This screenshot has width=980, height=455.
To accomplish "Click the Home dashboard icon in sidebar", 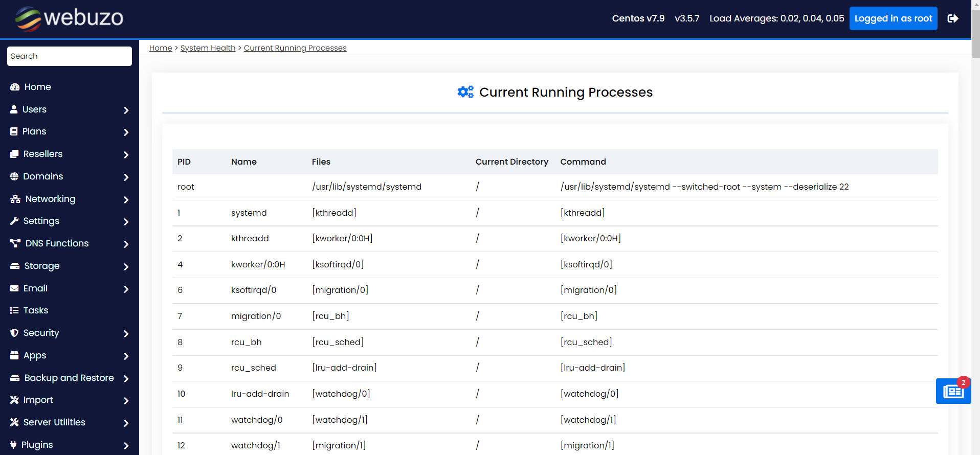I will tap(15, 87).
